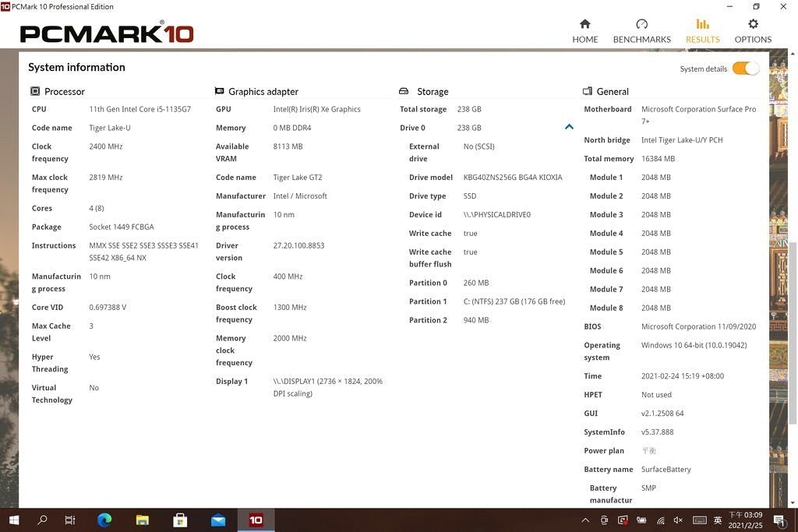798x532 pixels.
Task: Click the muted volume tray icon
Action: click(x=679, y=520)
